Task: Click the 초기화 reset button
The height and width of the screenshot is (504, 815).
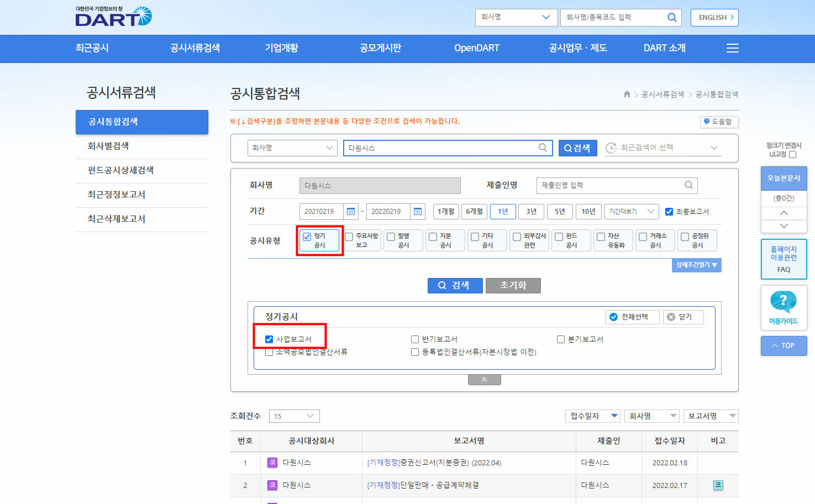Action: pyautogui.click(x=513, y=285)
